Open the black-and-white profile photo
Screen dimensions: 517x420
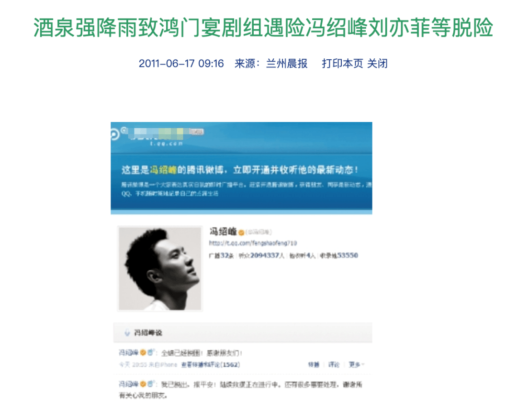[x=160, y=268]
